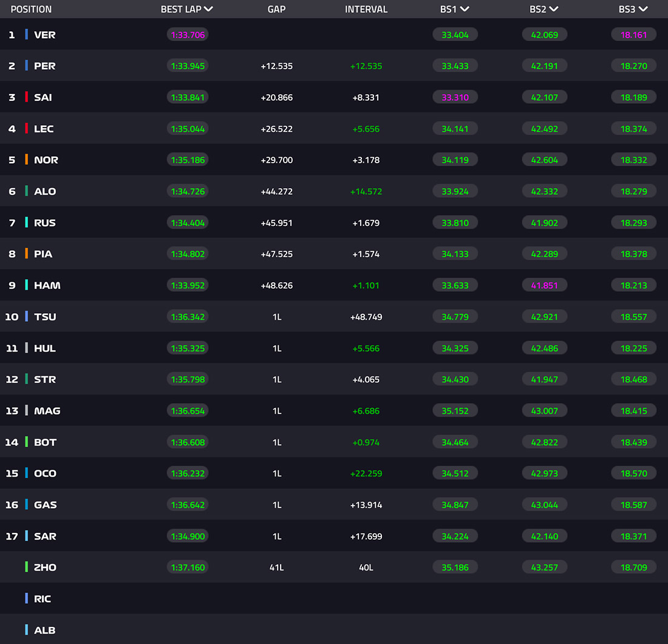Screen dimensions: 668x644
Task: Click the orange team color bar beside NOR
Action: tap(26, 160)
